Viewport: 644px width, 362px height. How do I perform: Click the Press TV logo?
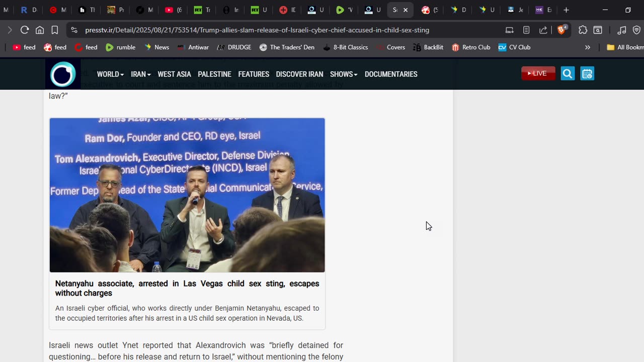[63, 74]
